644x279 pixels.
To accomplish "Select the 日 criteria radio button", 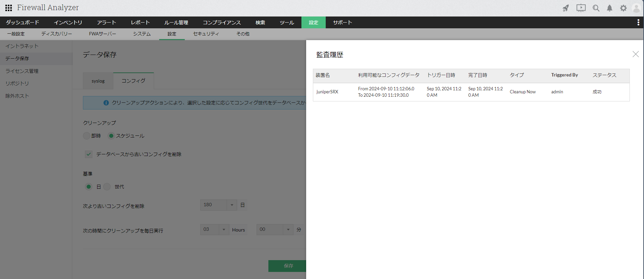I will pos(89,187).
